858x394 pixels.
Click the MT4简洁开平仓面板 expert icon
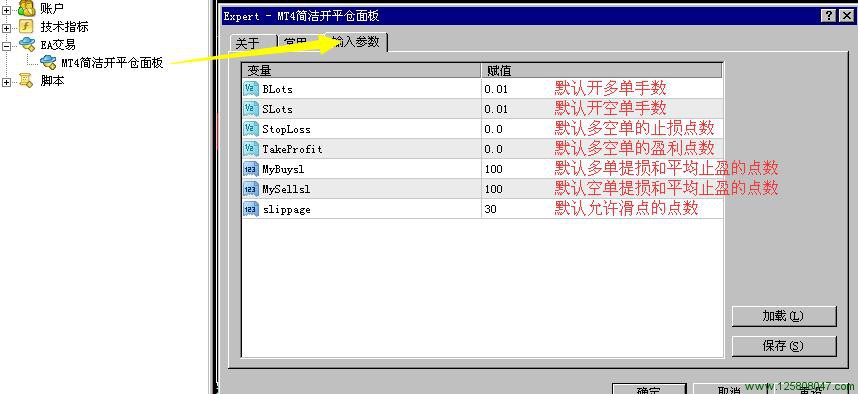pyautogui.click(x=48, y=62)
